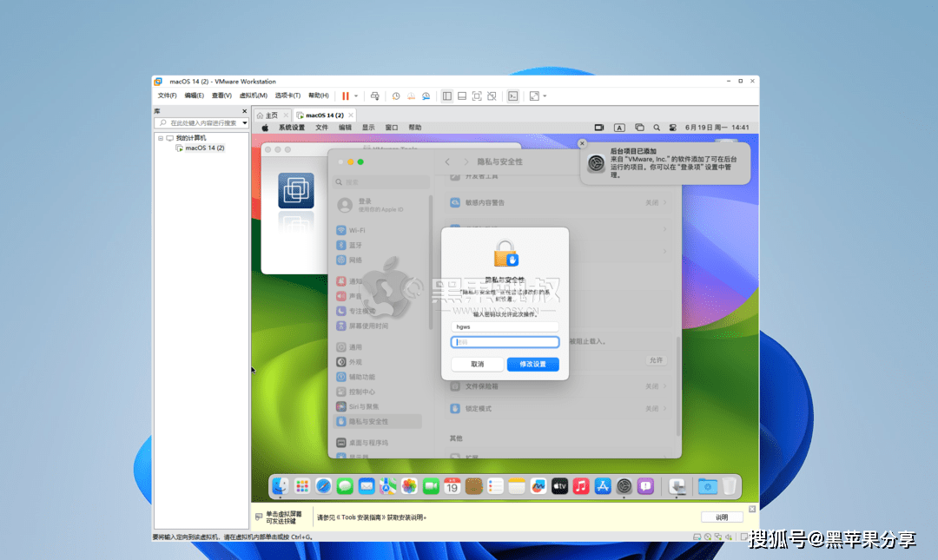Close the library panel with its X
The width and height of the screenshot is (938, 560).
point(244,111)
